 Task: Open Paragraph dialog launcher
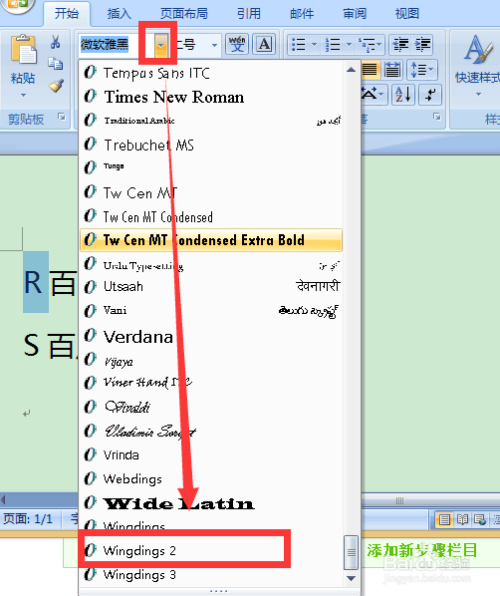pos(437,117)
